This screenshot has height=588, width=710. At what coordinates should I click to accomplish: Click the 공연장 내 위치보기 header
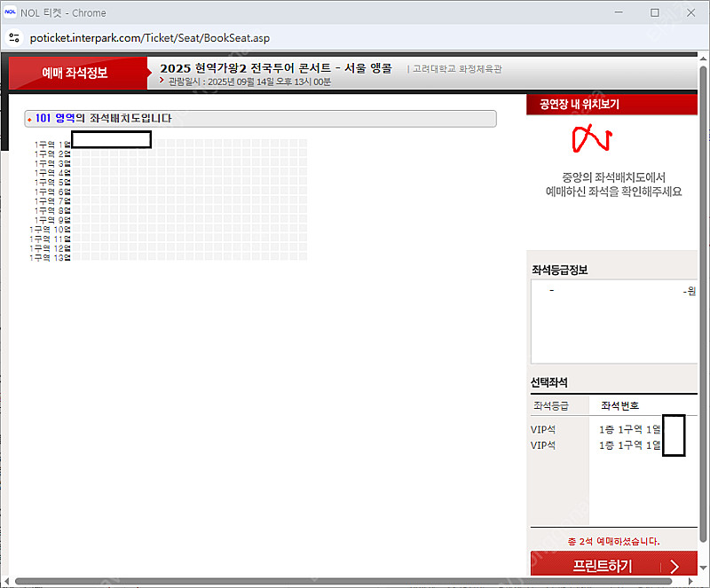coord(611,105)
